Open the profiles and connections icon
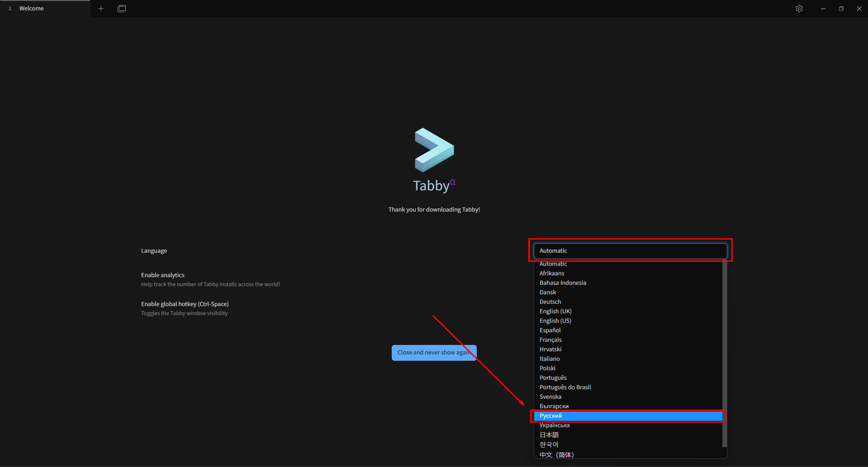 pyautogui.click(x=122, y=9)
